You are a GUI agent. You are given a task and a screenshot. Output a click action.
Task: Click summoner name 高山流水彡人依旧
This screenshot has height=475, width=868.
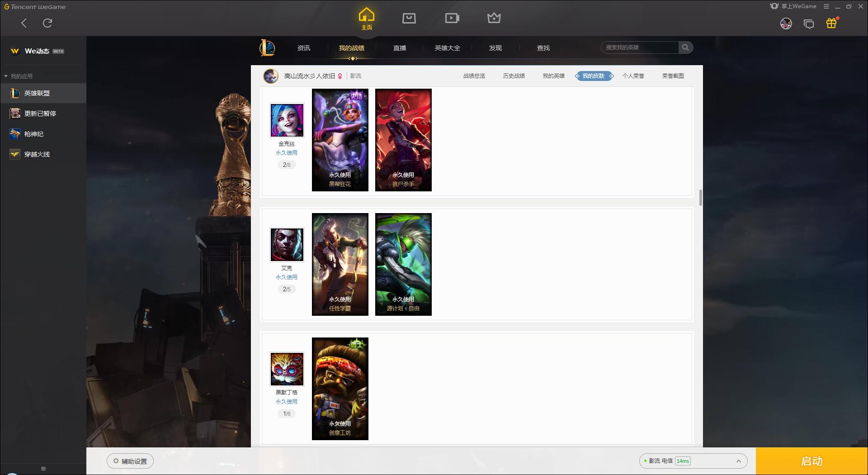coord(310,76)
